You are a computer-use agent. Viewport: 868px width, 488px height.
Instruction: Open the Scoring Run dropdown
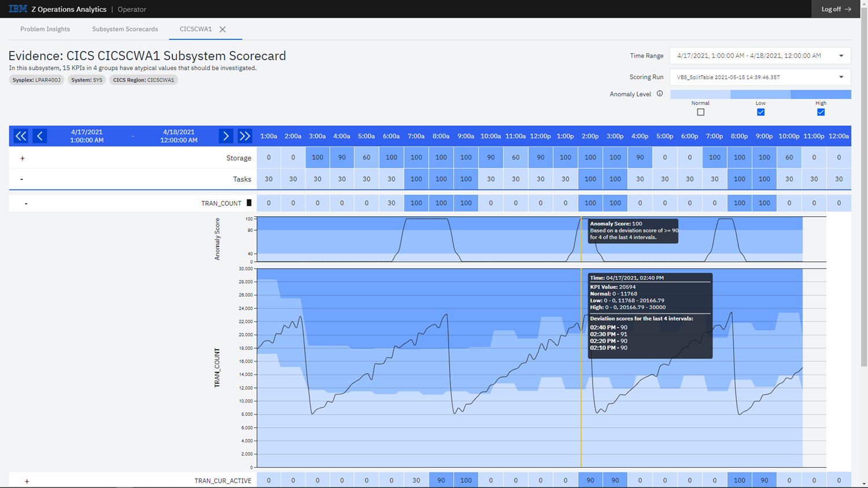pyautogui.click(x=760, y=77)
